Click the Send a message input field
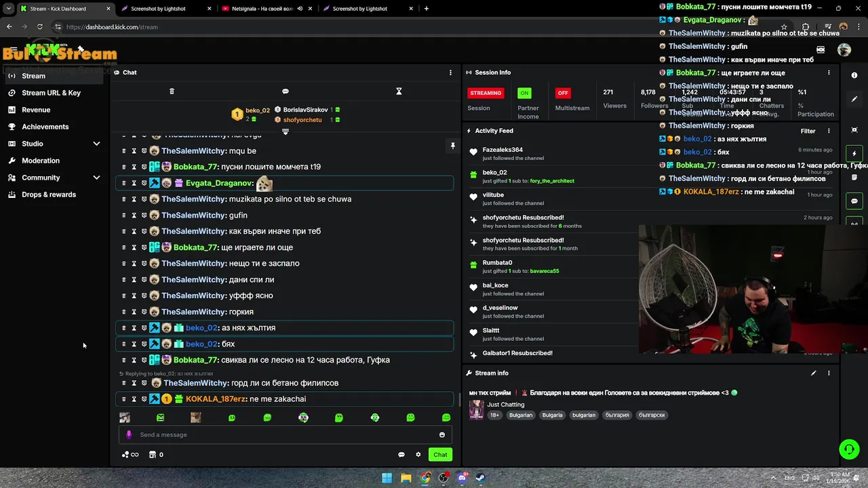This screenshot has height=488, width=868. click(x=285, y=435)
